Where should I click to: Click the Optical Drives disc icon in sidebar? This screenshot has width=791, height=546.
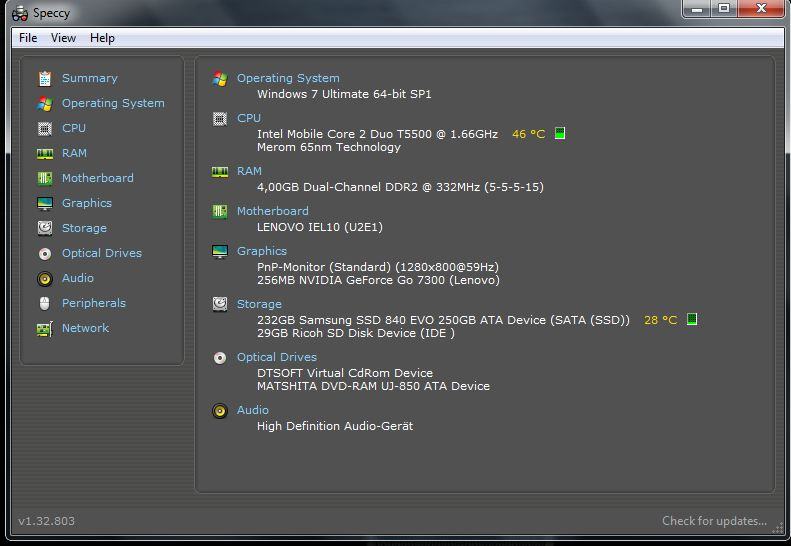pos(45,253)
